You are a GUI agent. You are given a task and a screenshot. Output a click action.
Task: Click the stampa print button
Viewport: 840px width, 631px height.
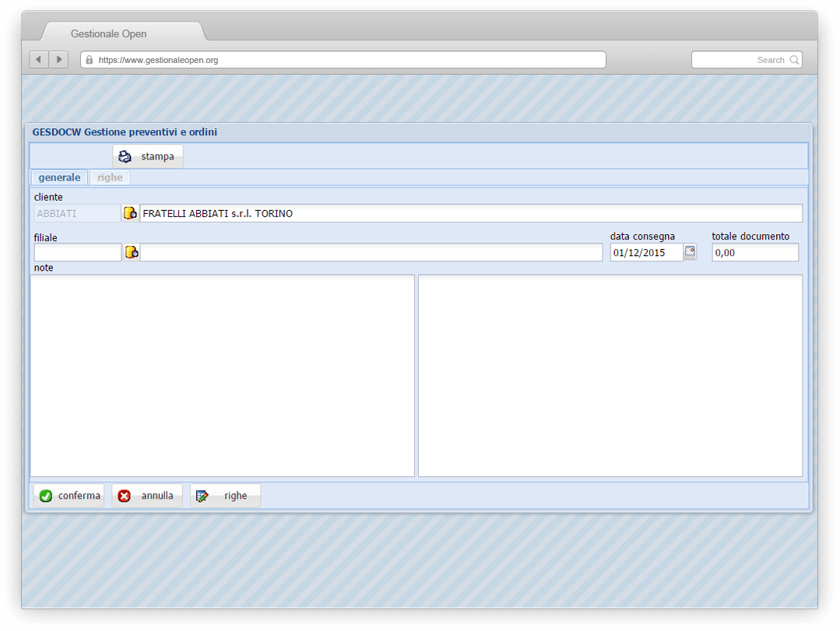click(148, 156)
